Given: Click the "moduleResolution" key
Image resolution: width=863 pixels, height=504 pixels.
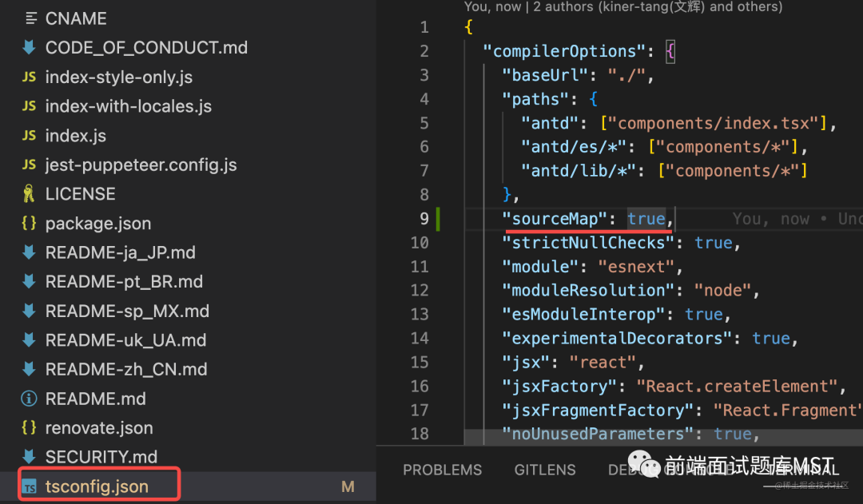Looking at the screenshot, I should coord(588,291).
